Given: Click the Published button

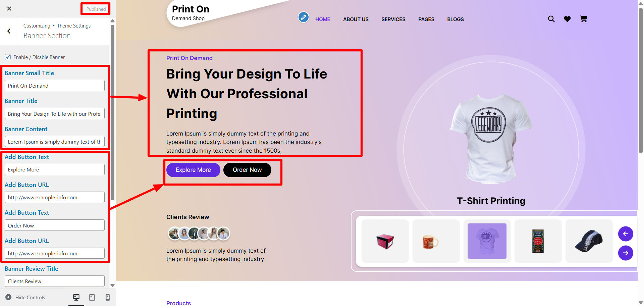Looking at the screenshot, I should click(96, 9).
